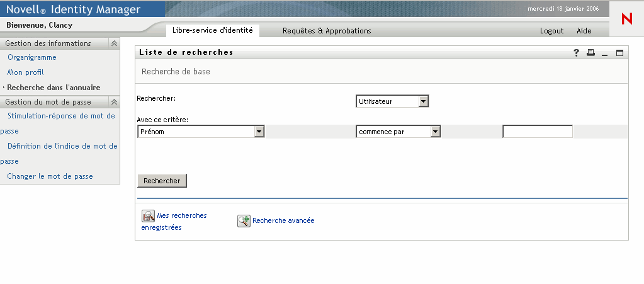Click the print icon in portlet header
Image resolution: width=644 pixels, height=284 pixels.
coord(590,52)
